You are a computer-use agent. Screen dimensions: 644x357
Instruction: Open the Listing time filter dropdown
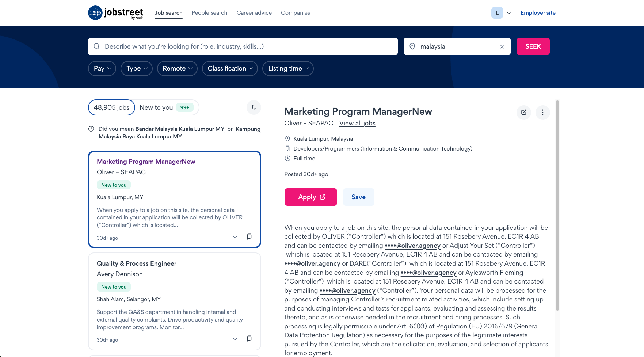click(x=288, y=68)
